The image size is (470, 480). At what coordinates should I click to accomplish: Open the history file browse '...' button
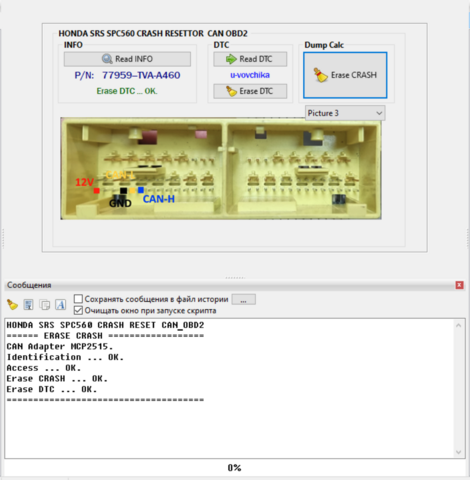click(x=244, y=299)
